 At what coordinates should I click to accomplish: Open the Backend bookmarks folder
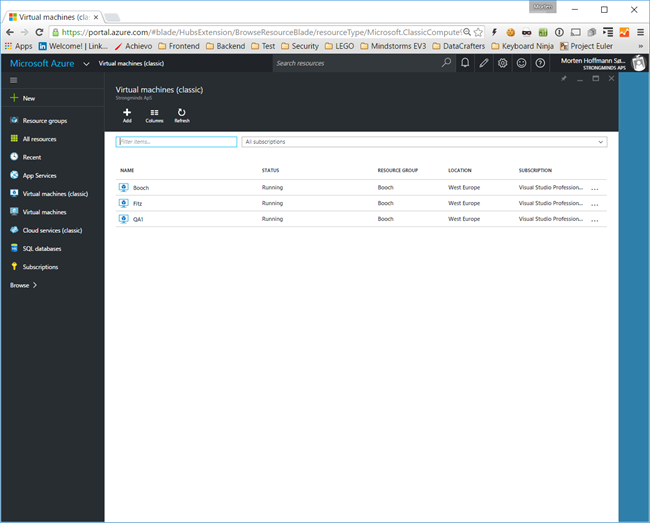click(x=226, y=46)
